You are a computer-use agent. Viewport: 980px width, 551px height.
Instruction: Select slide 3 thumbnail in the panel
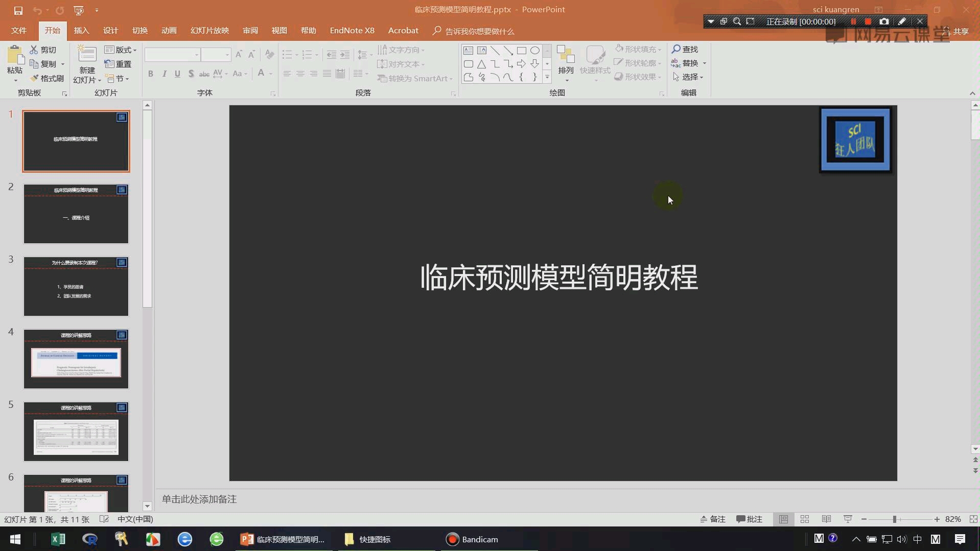76,286
